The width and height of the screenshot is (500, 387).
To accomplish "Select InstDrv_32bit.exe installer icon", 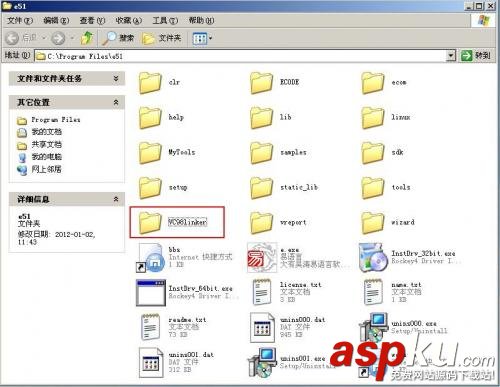I will tap(373, 258).
